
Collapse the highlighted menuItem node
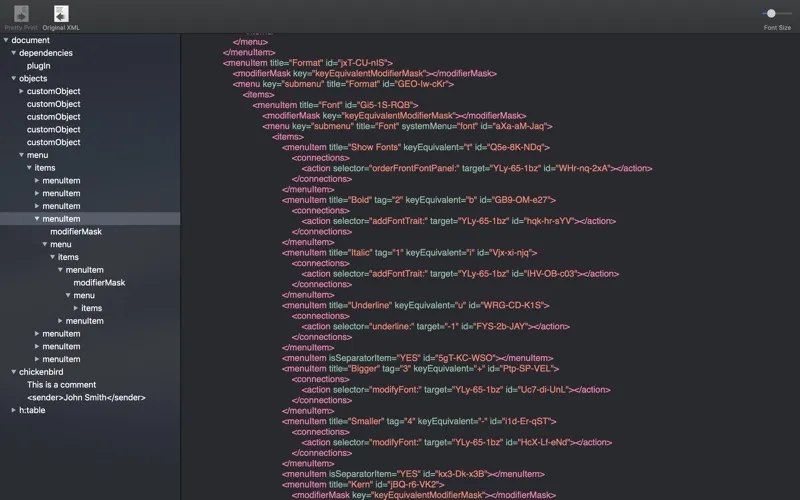(38, 219)
